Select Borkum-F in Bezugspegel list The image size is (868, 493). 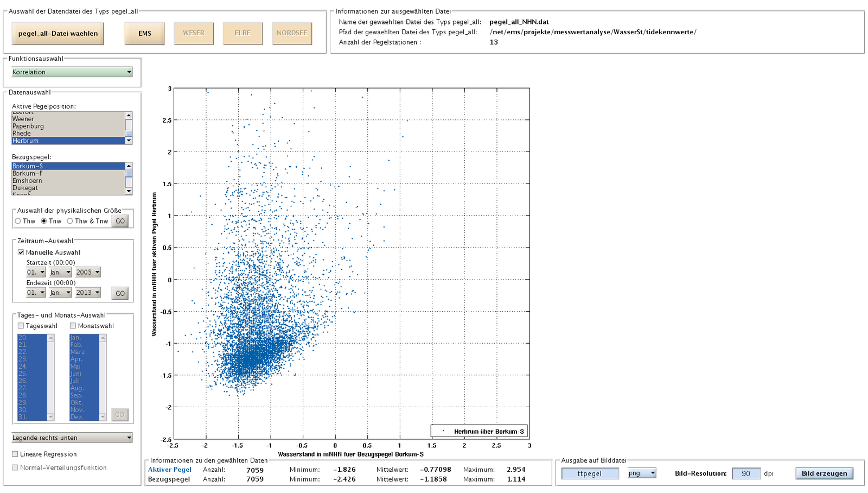pos(68,173)
